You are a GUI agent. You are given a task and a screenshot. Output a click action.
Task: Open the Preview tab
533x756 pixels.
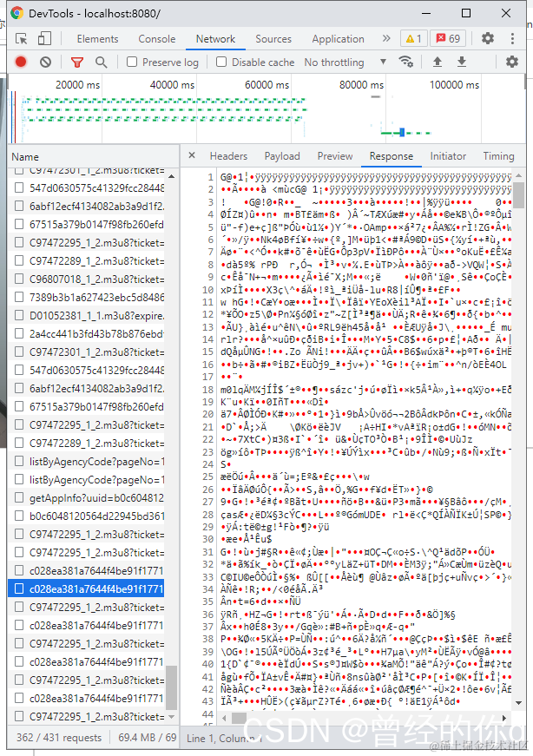[x=335, y=156]
